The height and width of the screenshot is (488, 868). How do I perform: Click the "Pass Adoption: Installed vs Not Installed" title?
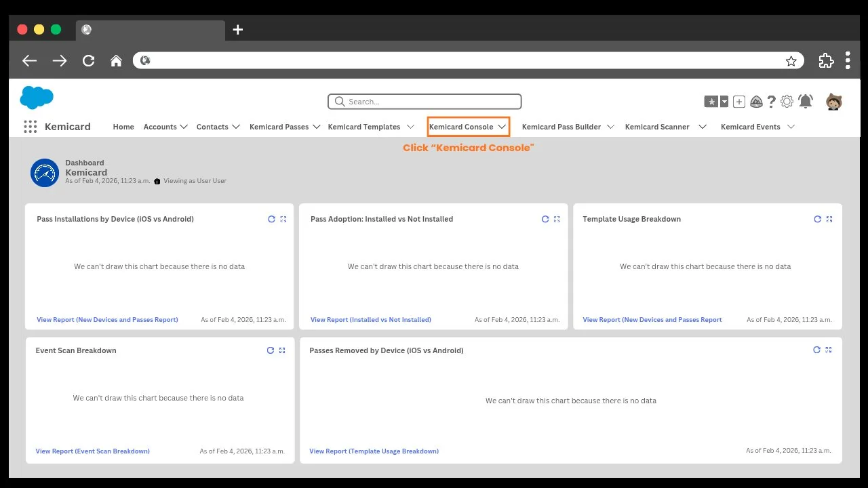[x=382, y=219]
